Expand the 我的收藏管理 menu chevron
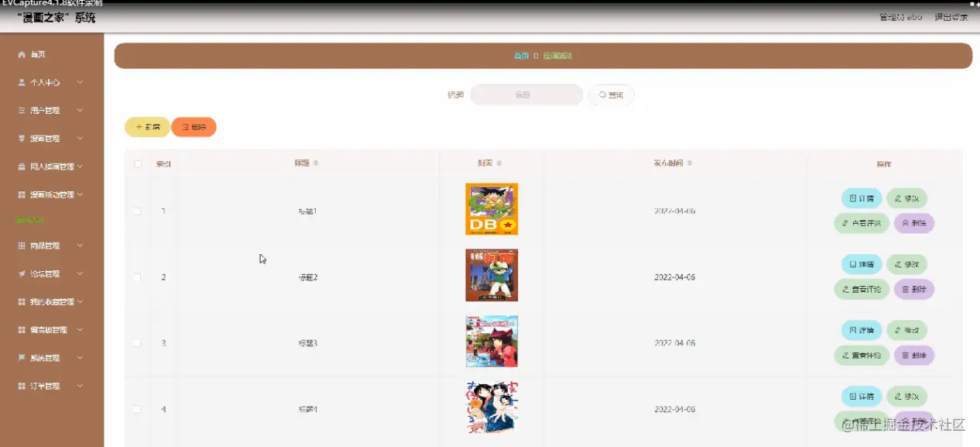Viewport: 980px width, 447px height. 80,302
